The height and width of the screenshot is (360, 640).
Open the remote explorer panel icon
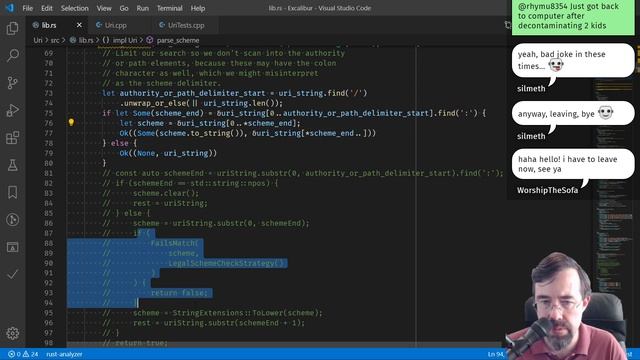click(x=12, y=247)
